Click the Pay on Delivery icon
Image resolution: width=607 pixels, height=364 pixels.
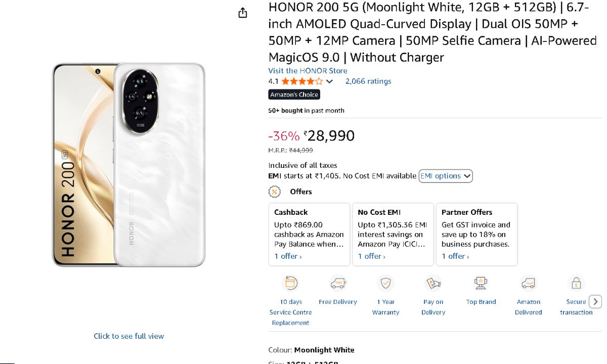pos(433,283)
